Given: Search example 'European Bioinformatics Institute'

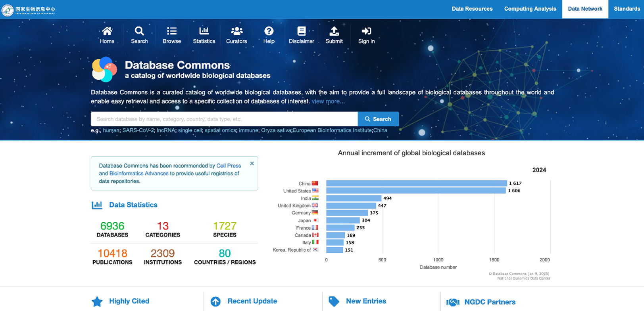Looking at the screenshot, I should coord(332,130).
